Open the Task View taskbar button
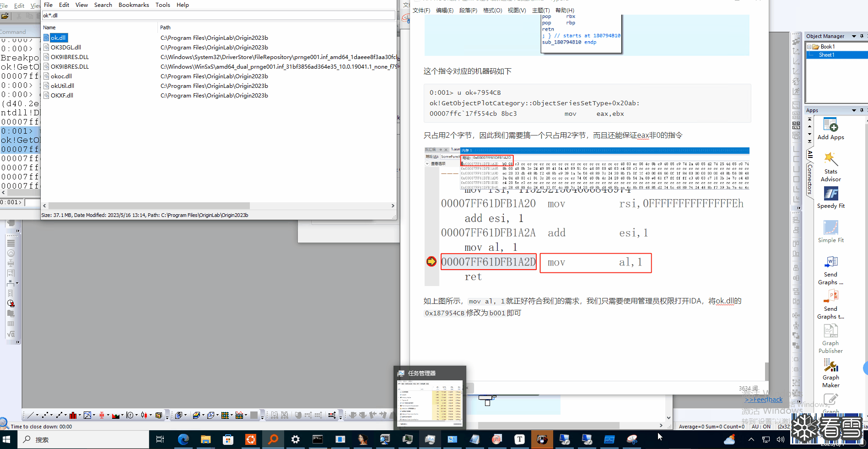 (160, 439)
